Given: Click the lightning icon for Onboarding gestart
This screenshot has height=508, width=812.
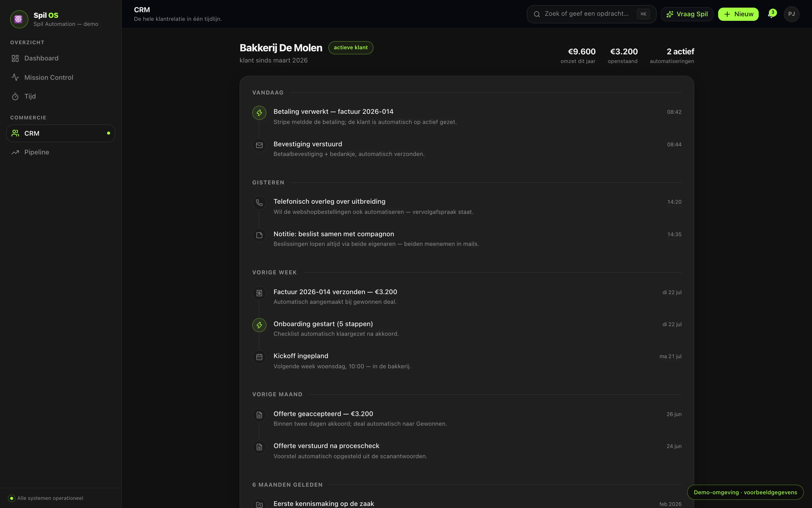Looking at the screenshot, I should pos(259,325).
